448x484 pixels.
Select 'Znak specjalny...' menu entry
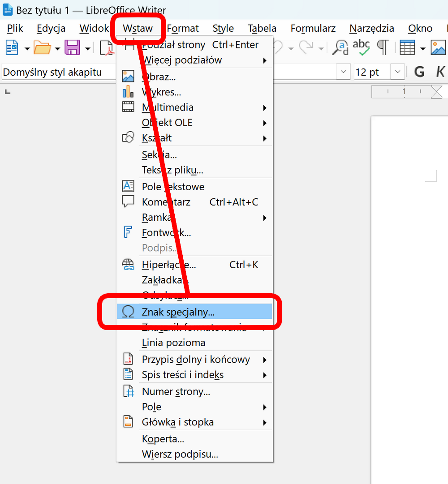[x=194, y=312]
